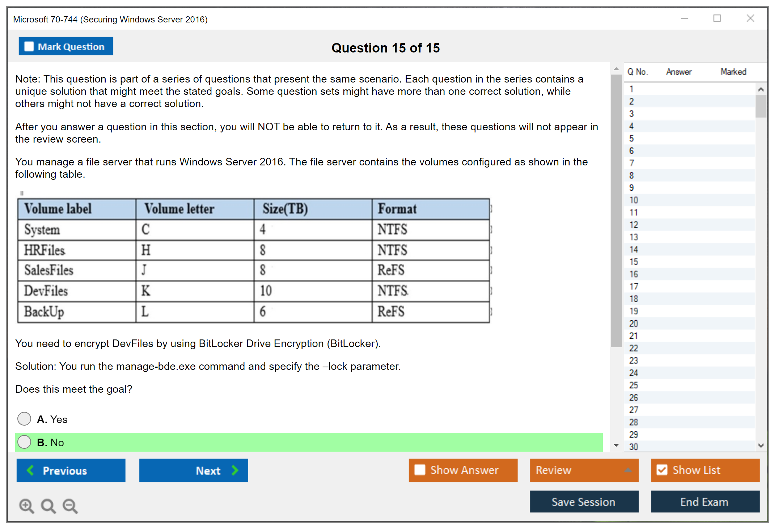Jump to question 22 in the list
This screenshot has width=778, height=532.
point(634,348)
